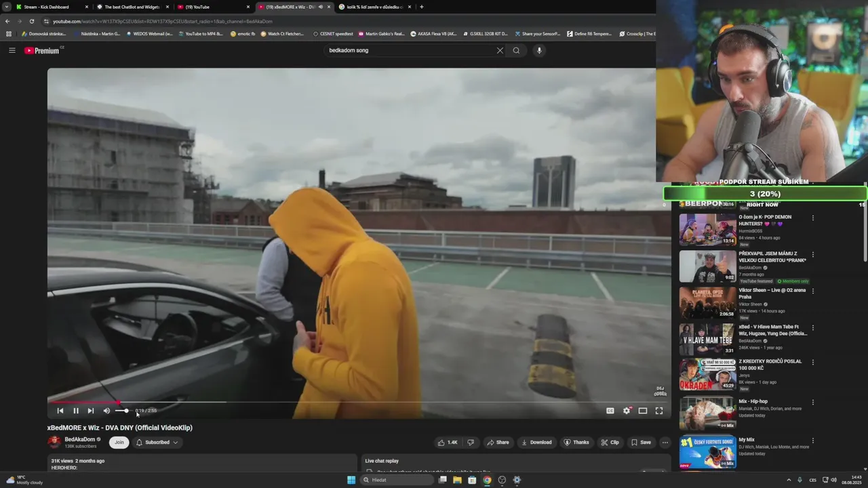Open options for the Viktor Sheen Live video
Screen dimensions: 868x488
click(x=813, y=291)
